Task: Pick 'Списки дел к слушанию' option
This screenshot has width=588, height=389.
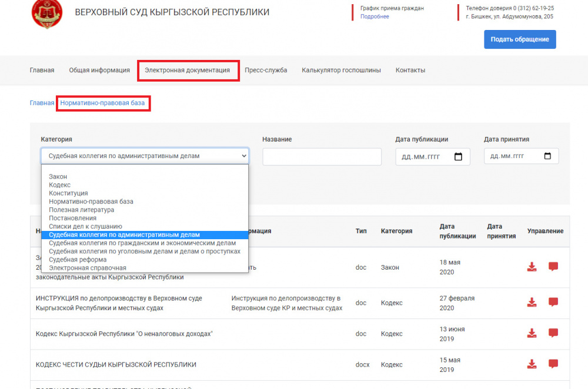Action: click(85, 226)
